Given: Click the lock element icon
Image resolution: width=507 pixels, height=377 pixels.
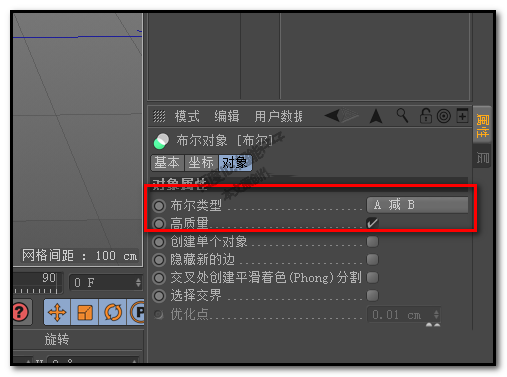Looking at the screenshot, I should click(x=426, y=116).
